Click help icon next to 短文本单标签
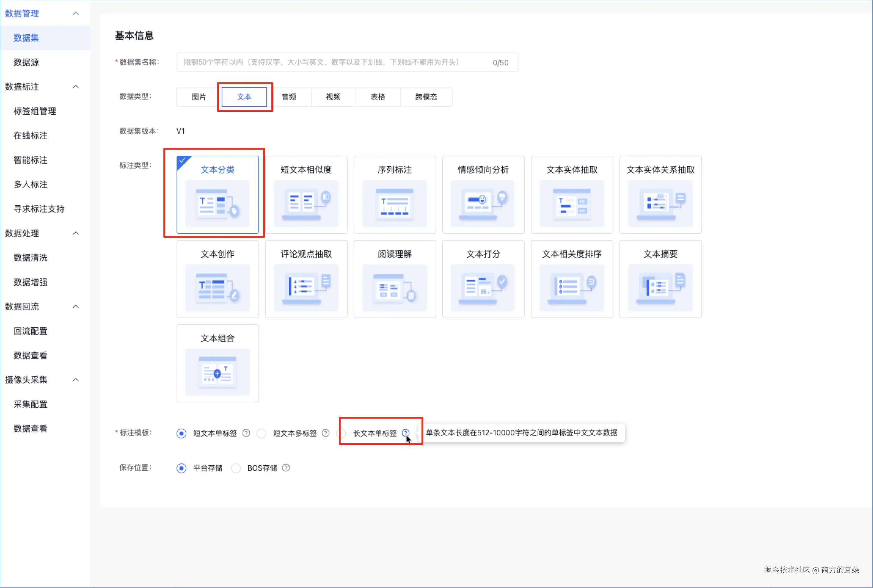The width and height of the screenshot is (873, 588). (x=246, y=433)
